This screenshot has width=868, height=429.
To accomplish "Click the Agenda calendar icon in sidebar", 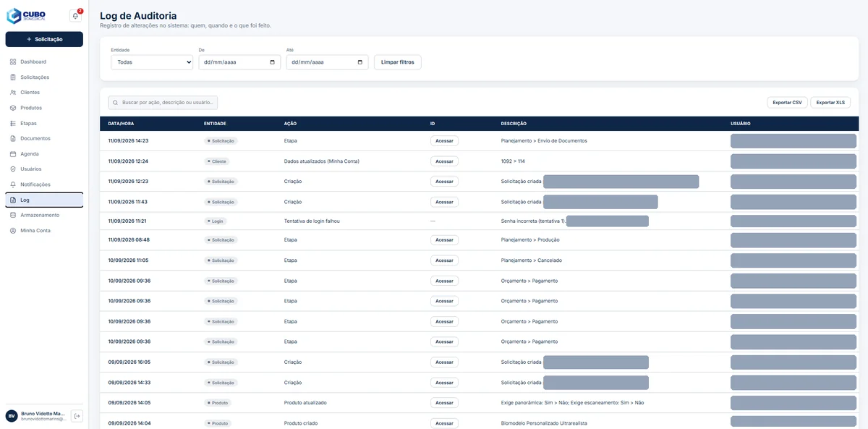I will (13, 154).
